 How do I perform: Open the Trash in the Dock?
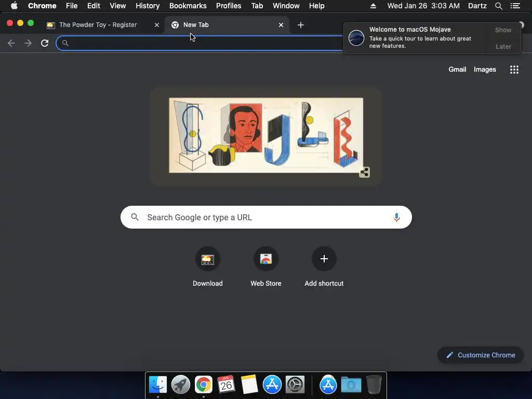click(374, 385)
